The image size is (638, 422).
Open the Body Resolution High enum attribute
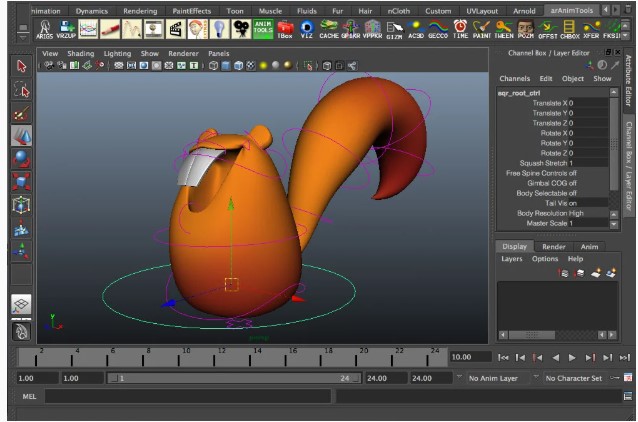pyautogui.click(x=553, y=213)
